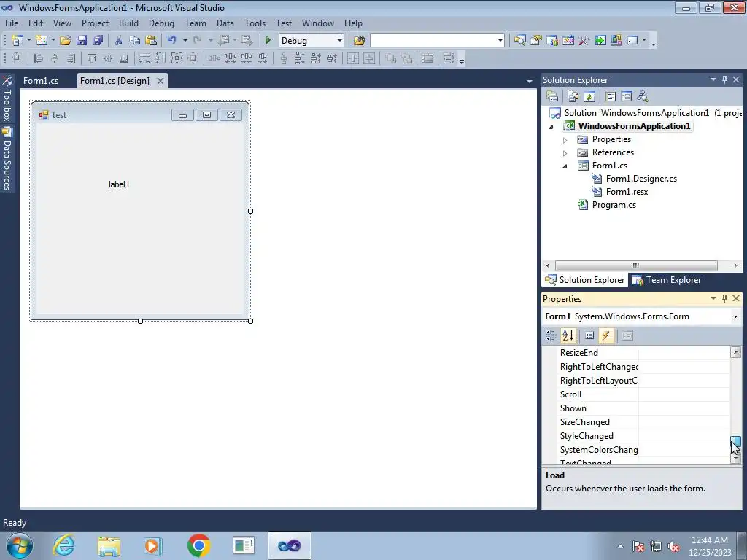The image size is (747, 560).
Task: Collapse the Form1.cs tree node
Action: (565, 166)
